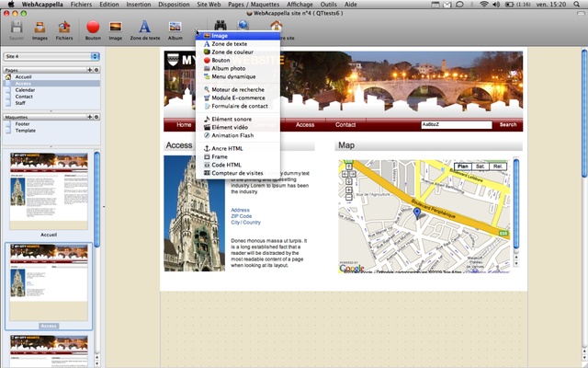Choose Image in the insertion popup menu

click(238, 36)
